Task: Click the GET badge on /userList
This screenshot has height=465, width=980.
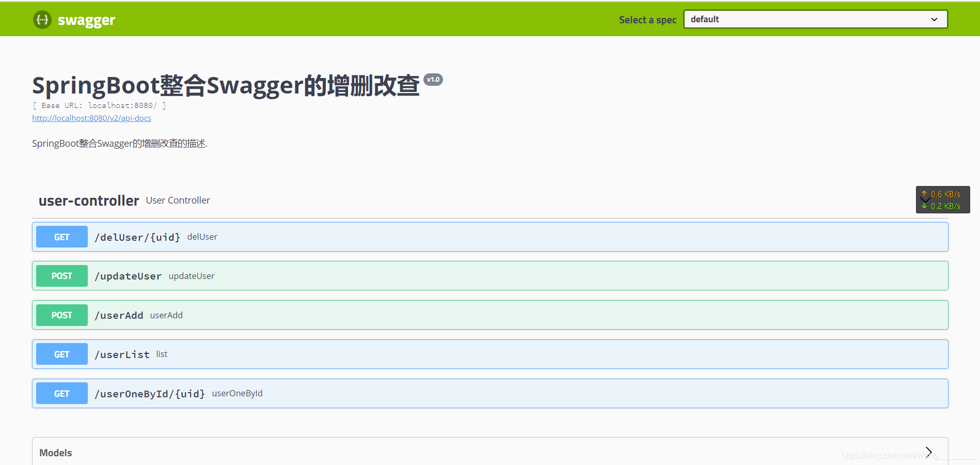Action: click(x=61, y=354)
